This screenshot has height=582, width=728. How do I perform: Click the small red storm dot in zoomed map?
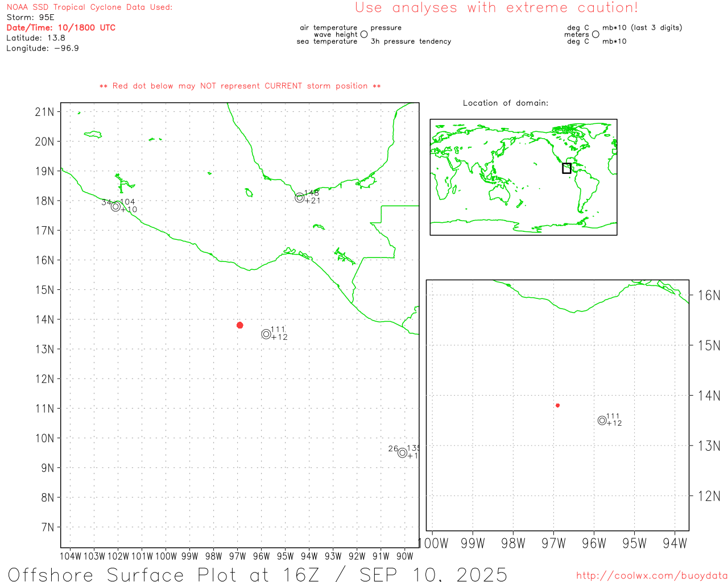pyautogui.click(x=558, y=405)
